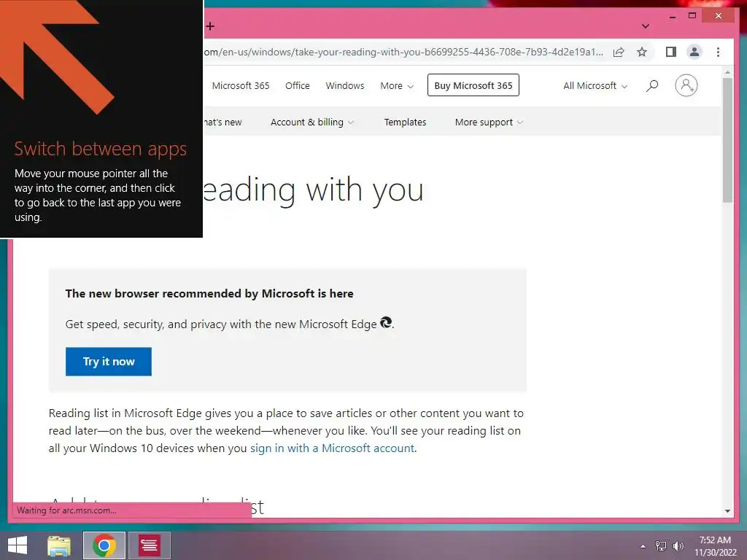Click Buy Microsoft 365 button
747x560 pixels.
473,85
